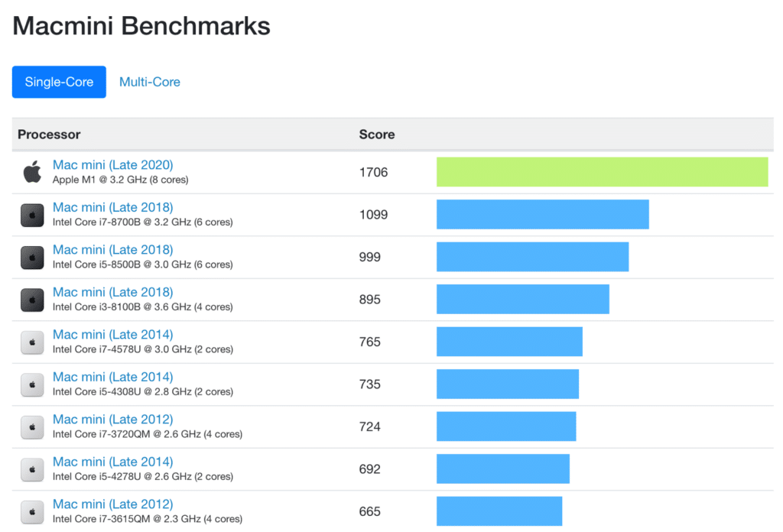
Task: Click the Mac mini icon for the Core i5-8500B row
Action: coord(32,258)
